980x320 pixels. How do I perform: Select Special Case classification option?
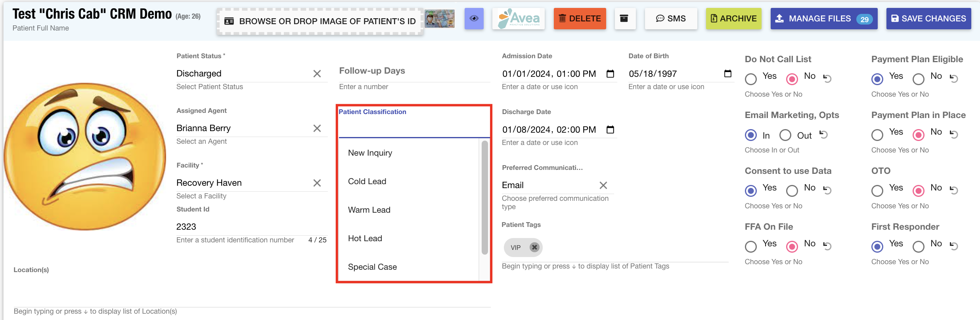pyautogui.click(x=372, y=267)
